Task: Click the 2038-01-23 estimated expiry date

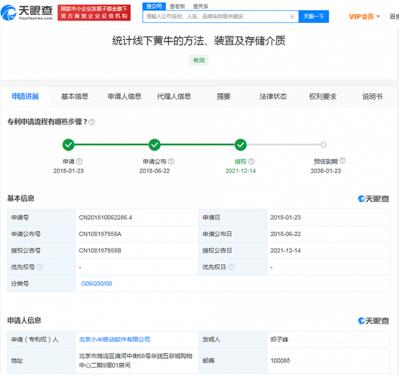Action: point(326,171)
